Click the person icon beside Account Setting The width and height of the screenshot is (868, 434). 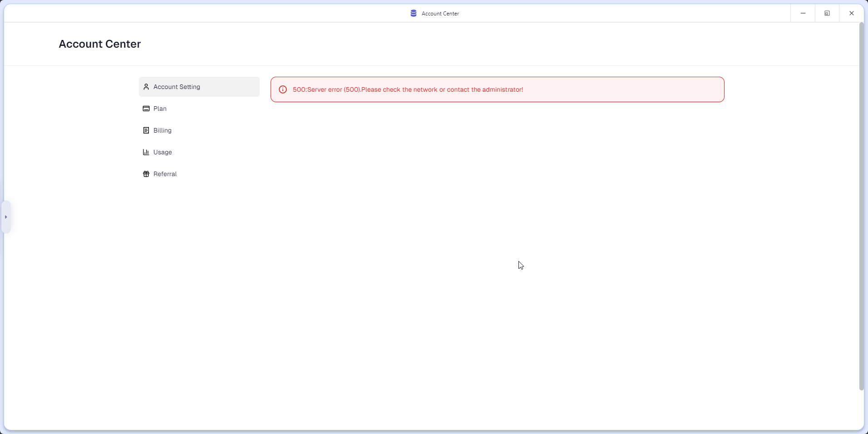(x=146, y=87)
